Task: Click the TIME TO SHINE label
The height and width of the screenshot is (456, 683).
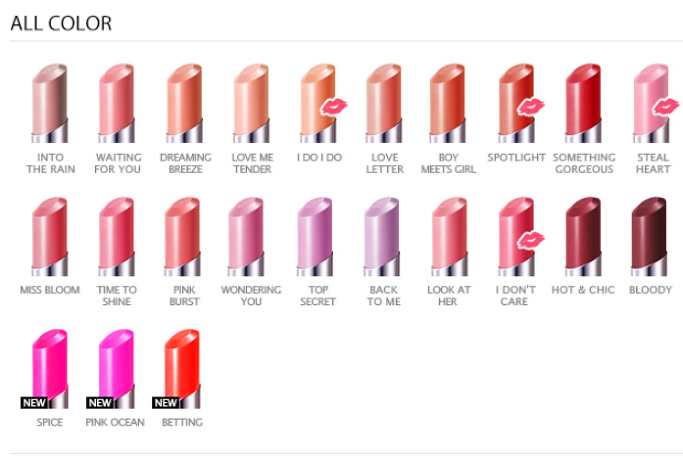Action: tap(117, 296)
